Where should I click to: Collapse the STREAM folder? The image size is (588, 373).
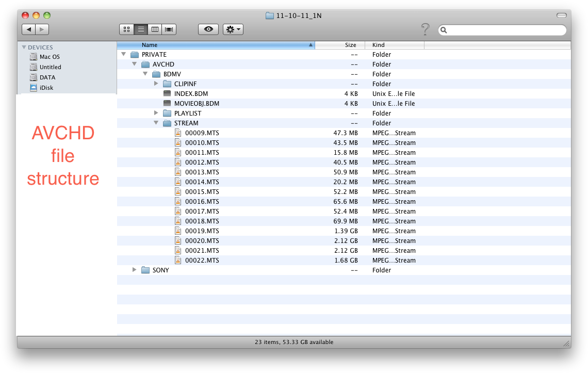tap(156, 123)
